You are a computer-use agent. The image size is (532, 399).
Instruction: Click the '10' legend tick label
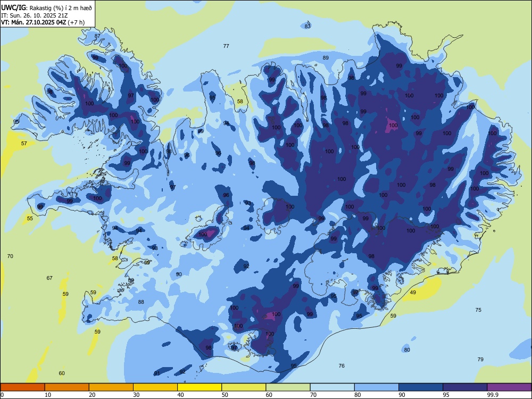pos(48,395)
